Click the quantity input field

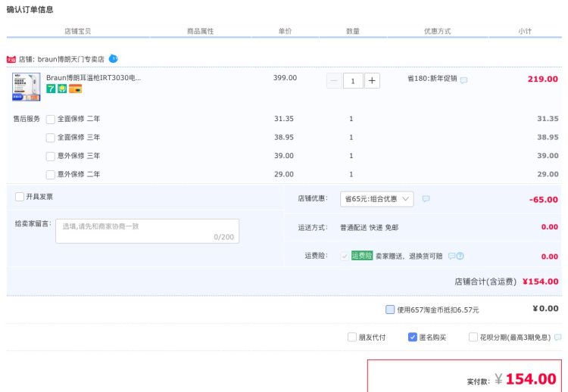tap(353, 81)
